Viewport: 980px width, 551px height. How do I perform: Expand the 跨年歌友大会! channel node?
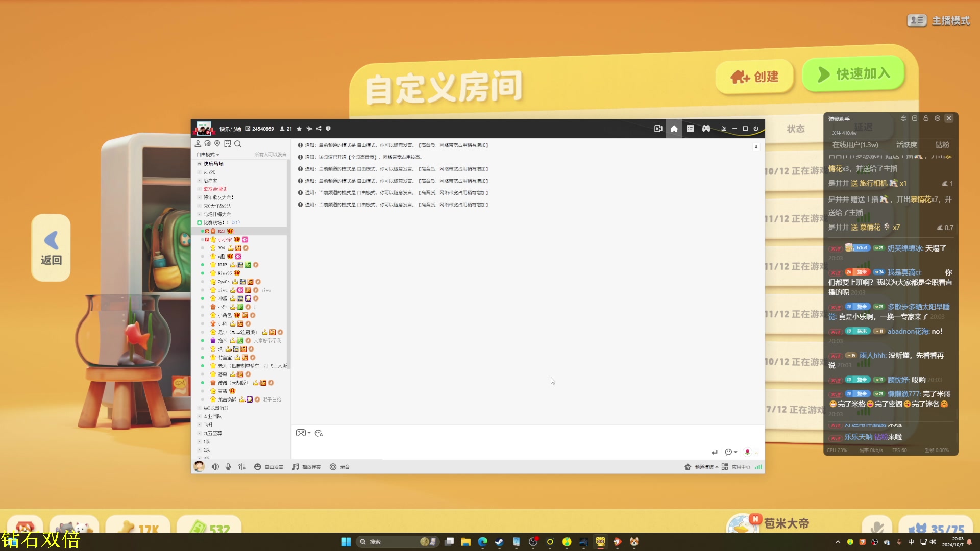[x=200, y=197]
